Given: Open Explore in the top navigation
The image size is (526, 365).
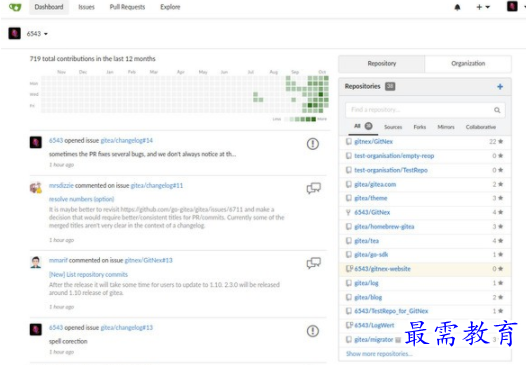Looking at the screenshot, I should pos(170,7).
